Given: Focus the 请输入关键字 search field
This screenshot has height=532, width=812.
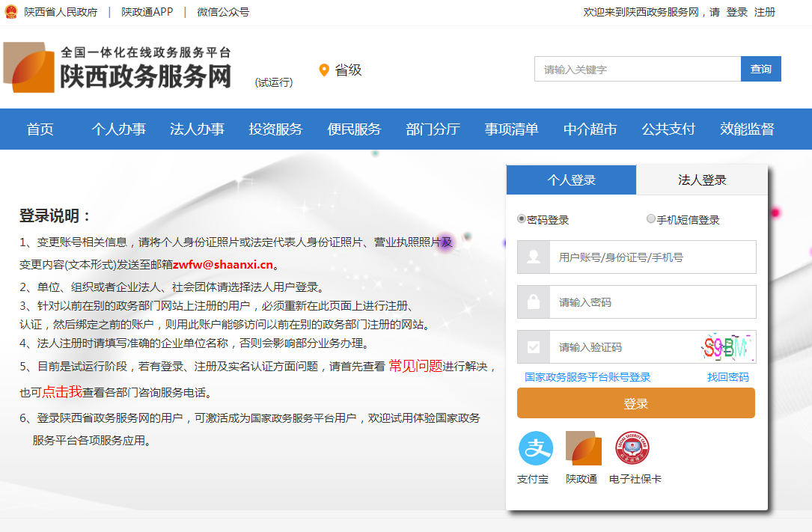Looking at the screenshot, I should (x=638, y=69).
